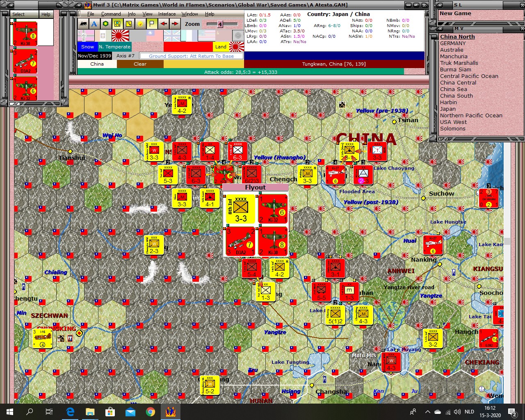This screenshot has width=525, height=420.
Task: Open the taskbar notification center
Action: coord(512,412)
